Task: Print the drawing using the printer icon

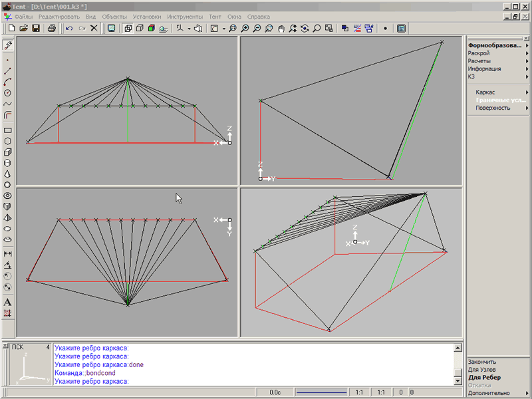Action: [52, 29]
